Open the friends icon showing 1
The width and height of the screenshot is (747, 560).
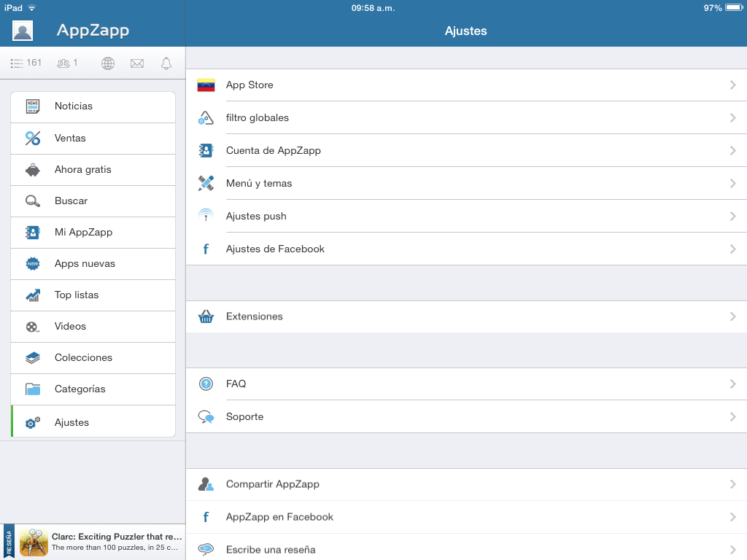click(67, 63)
